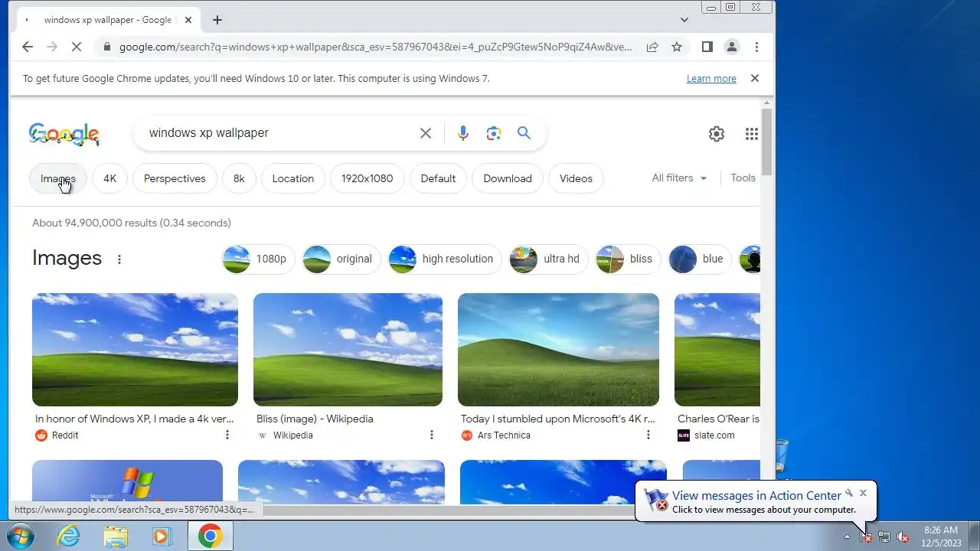Open Google quick settings gear
The image size is (980, 551).
point(717,134)
